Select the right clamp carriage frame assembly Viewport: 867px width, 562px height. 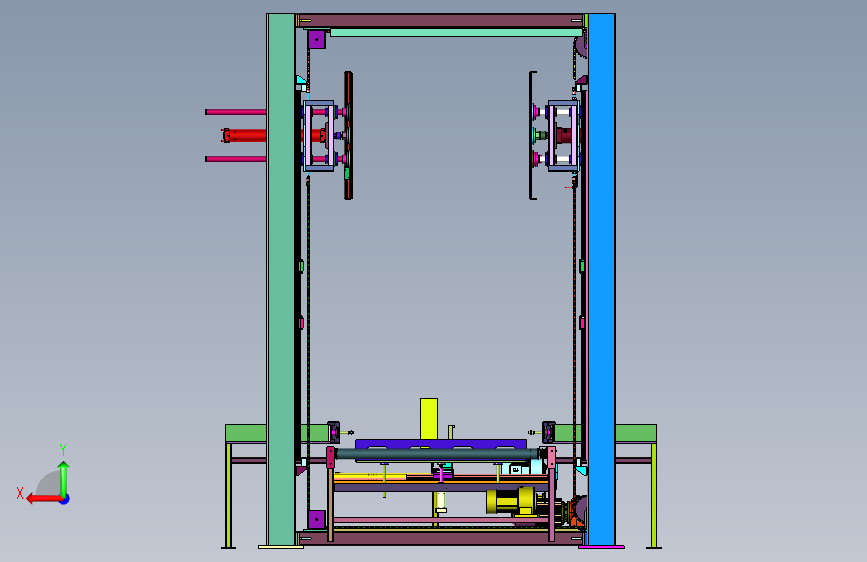pyautogui.click(x=563, y=136)
